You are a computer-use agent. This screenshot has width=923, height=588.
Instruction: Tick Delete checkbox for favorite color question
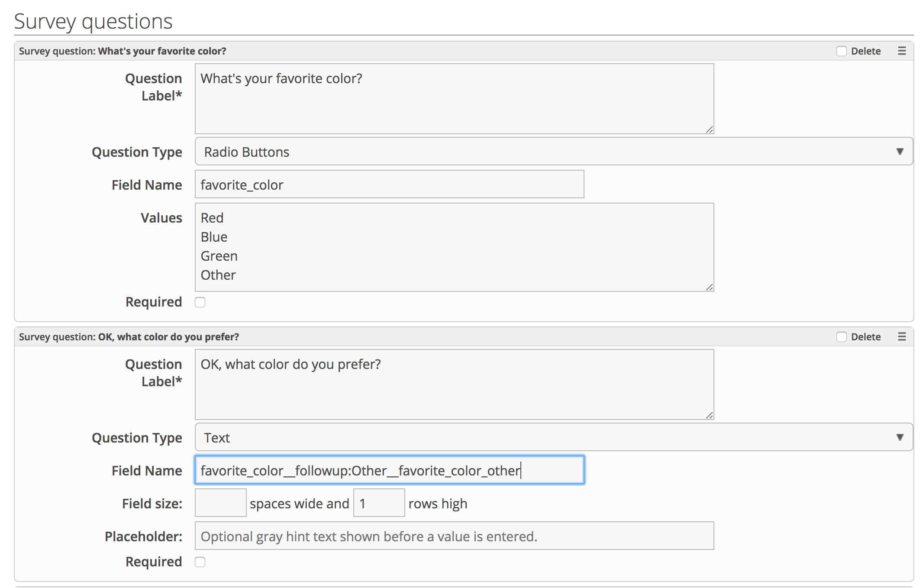[841, 51]
